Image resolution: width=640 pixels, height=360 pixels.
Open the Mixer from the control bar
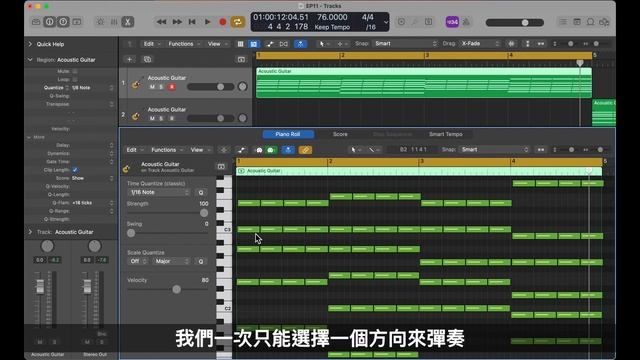point(114,22)
